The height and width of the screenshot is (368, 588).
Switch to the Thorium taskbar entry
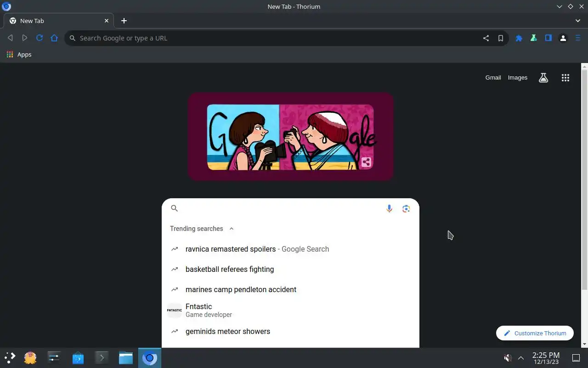tap(150, 357)
